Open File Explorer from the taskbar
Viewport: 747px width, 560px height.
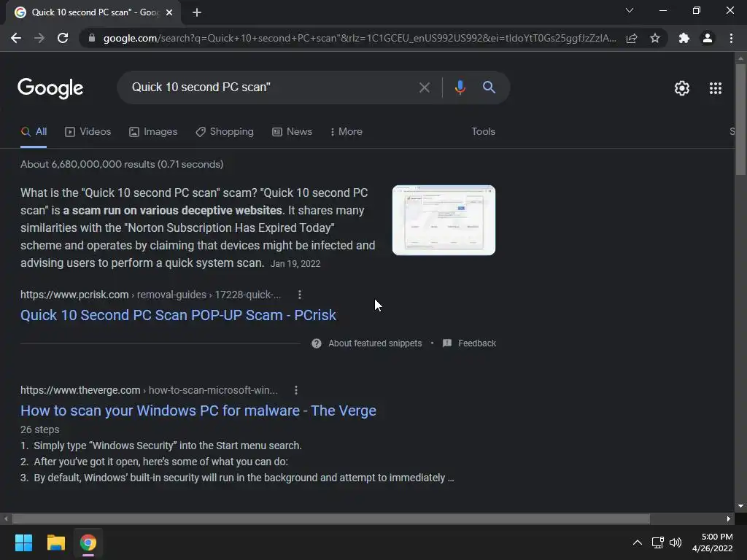tap(55, 542)
